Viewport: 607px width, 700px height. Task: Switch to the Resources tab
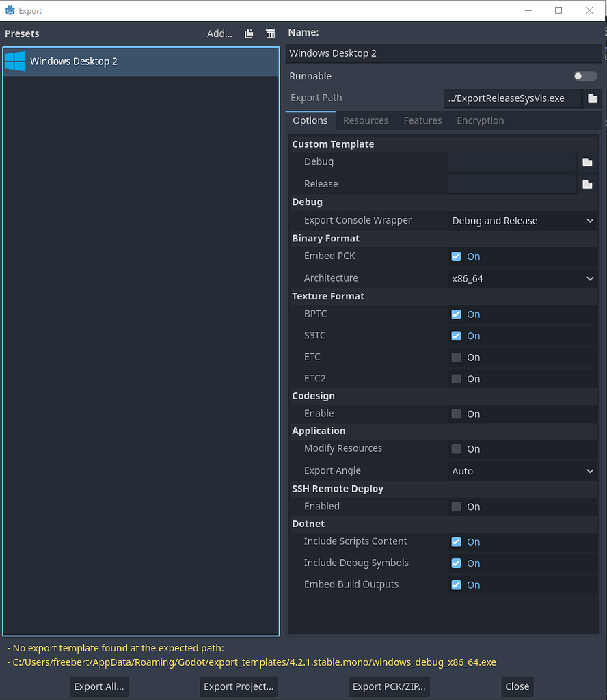(366, 120)
